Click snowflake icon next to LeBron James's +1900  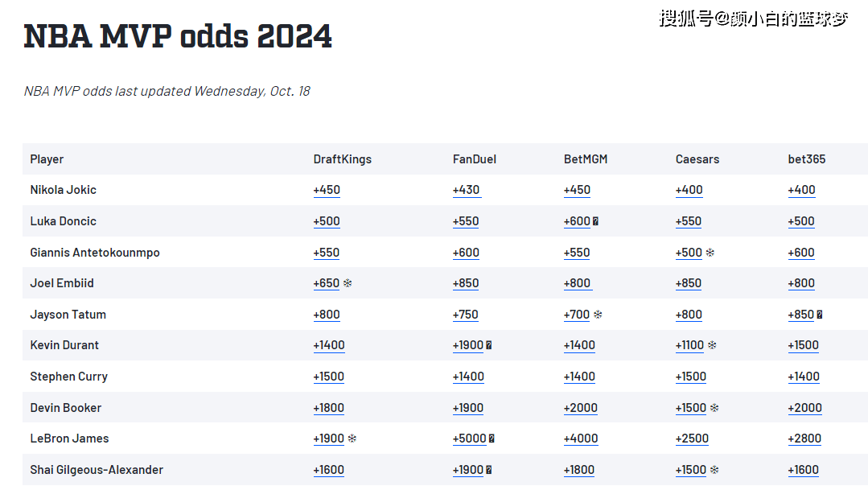point(352,439)
